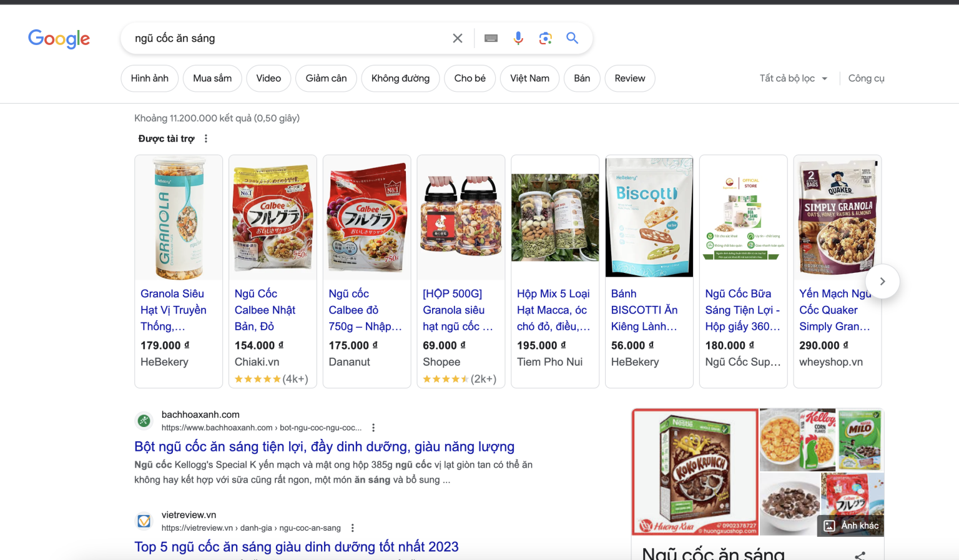
Task: Open 'Top 5 ngũ cốc ăn sáng' link
Action: point(296,547)
